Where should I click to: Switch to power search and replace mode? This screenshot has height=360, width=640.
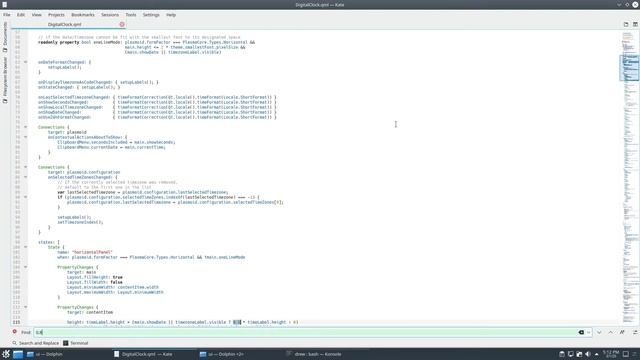tap(635, 332)
